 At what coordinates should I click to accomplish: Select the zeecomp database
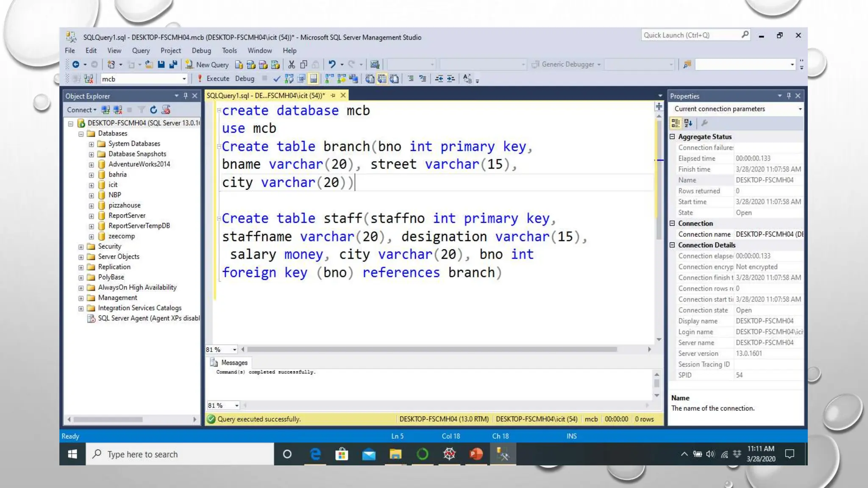[x=122, y=236]
